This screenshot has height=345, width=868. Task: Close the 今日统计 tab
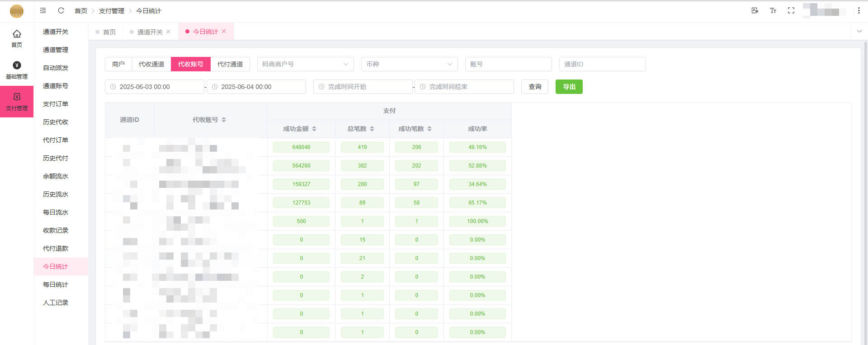224,31
